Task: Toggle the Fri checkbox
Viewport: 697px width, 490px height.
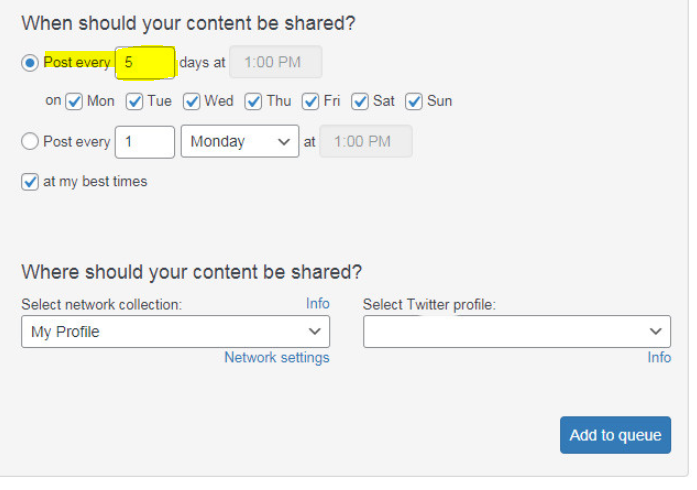Action: tap(311, 101)
